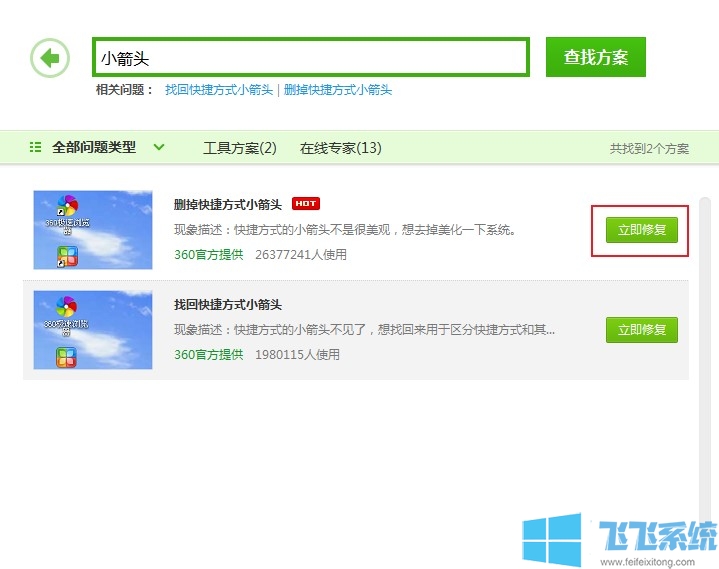Click the title 找回快捷方式小箭头 in the results list
This screenshot has height=569, width=719.
click(227, 304)
